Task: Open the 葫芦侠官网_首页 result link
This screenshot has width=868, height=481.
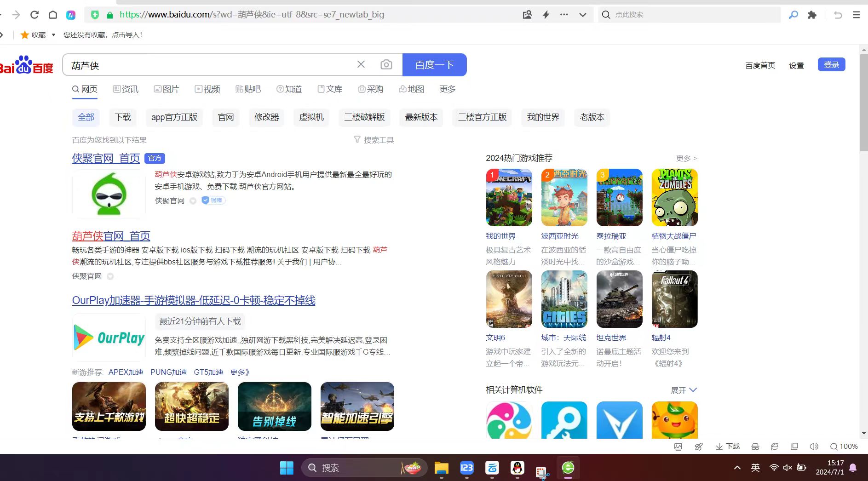Action: pyautogui.click(x=111, y=236)
